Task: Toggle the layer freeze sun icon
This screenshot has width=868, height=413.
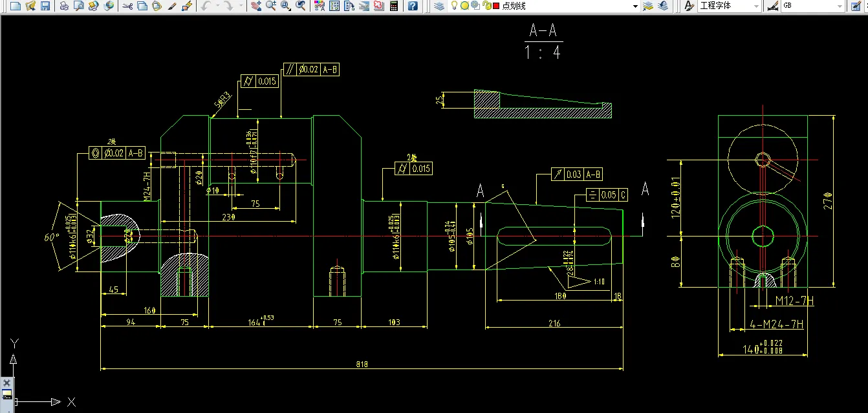Action: pyautogui.click(x=464, y=6)
